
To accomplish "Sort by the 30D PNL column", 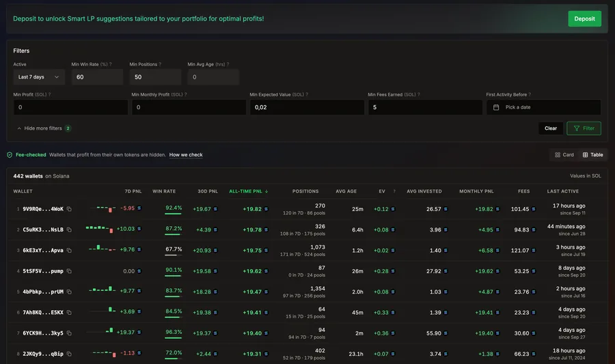I will tap(208, 191).
